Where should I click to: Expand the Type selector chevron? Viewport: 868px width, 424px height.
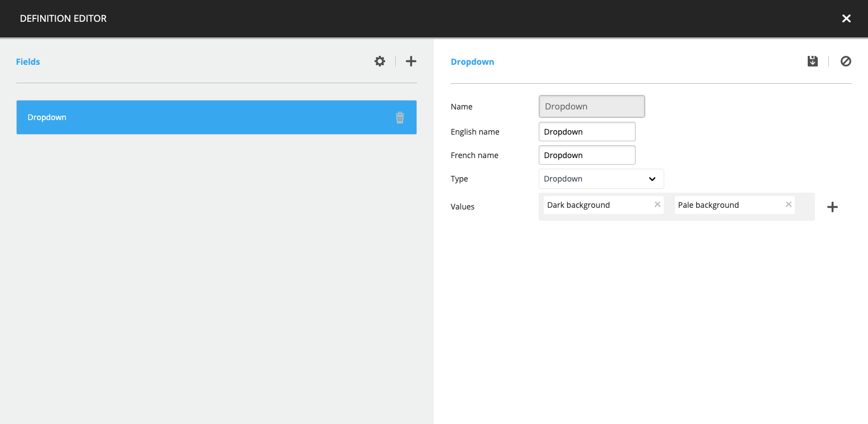tap(651, 179)
